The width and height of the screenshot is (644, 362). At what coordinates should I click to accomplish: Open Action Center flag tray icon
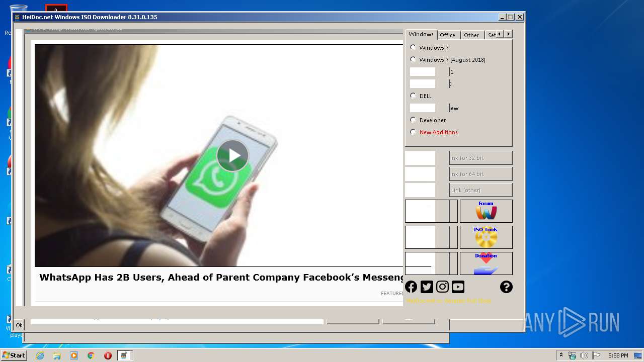tap(596, 355)
